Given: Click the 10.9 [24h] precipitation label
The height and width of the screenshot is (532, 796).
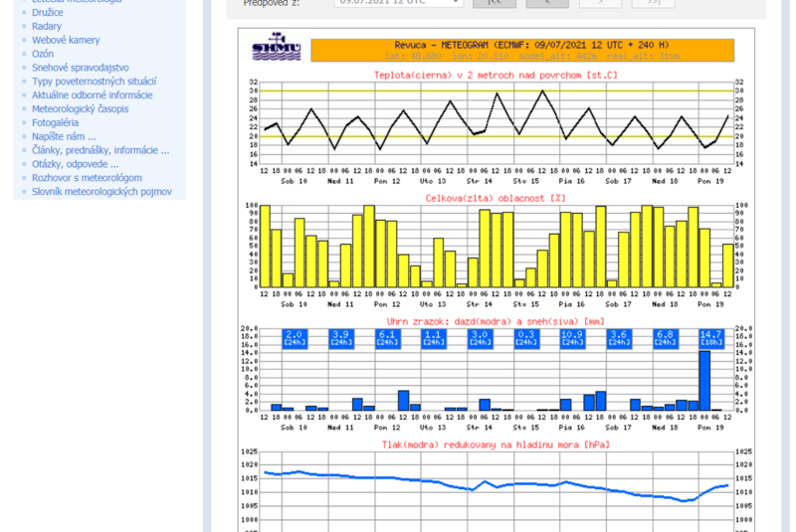Looking at the screenshot, I should point(573,338).
